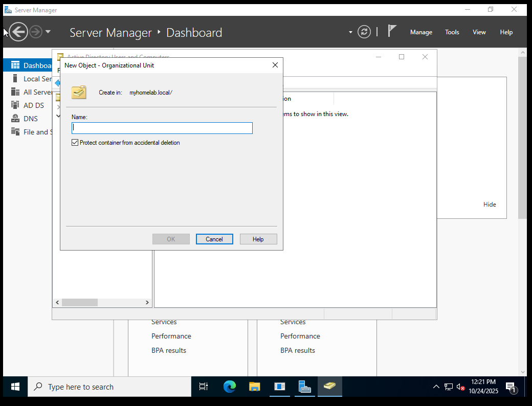The image size is (532, 406).
Task: Click Task View taskbar icon
Action: point(204,387)
